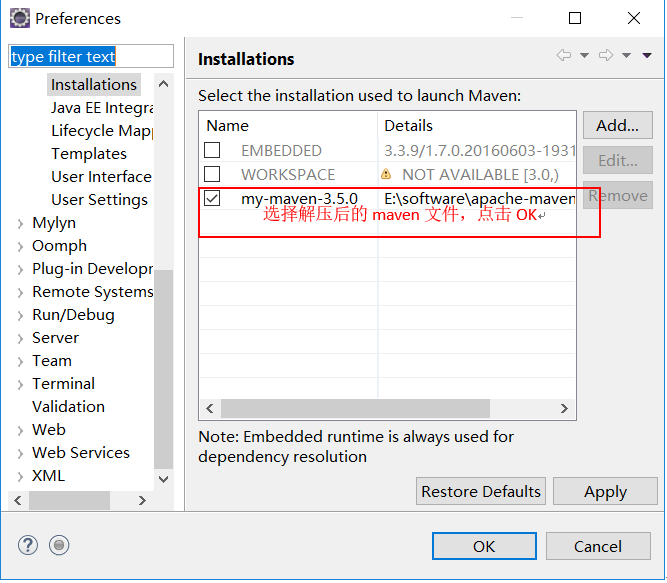667x583 pixels.
Task: Expand the Server tree node
Action: pos(20,338)
